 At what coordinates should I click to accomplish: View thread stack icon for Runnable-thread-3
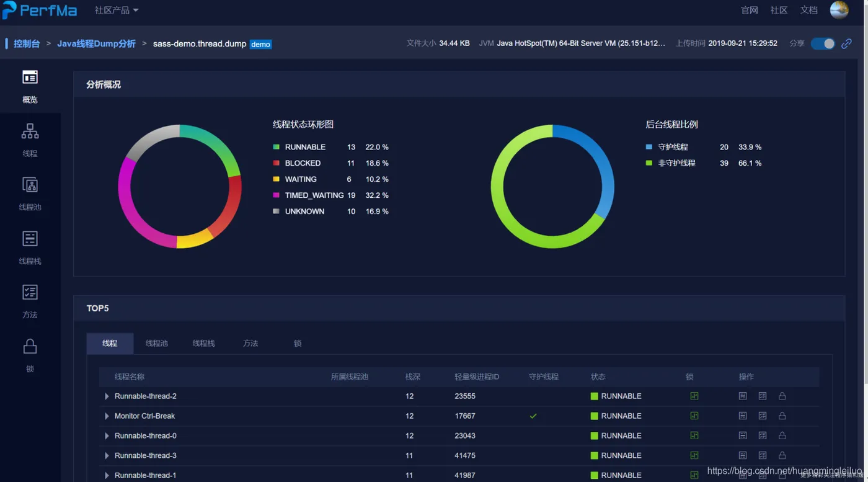(743, 455)
